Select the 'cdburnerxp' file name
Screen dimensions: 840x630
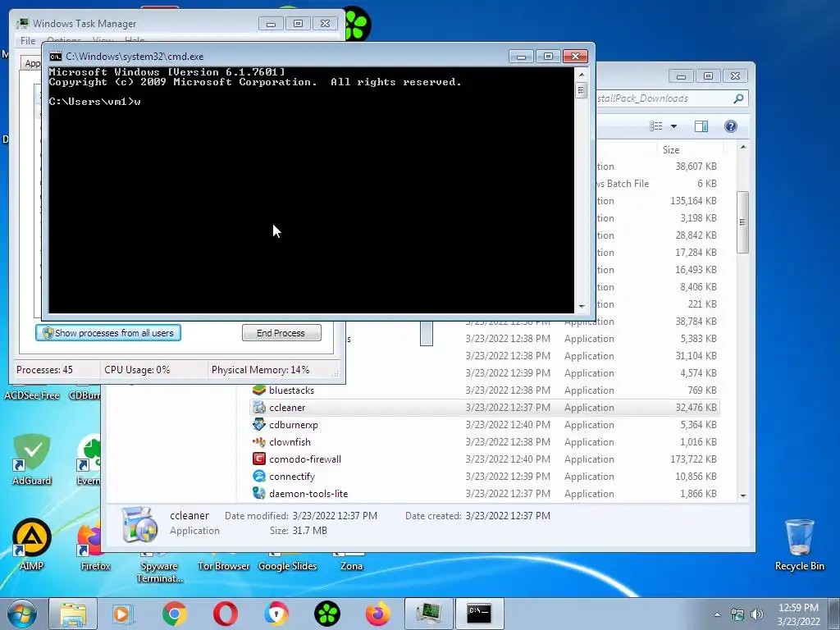point(294,425)
